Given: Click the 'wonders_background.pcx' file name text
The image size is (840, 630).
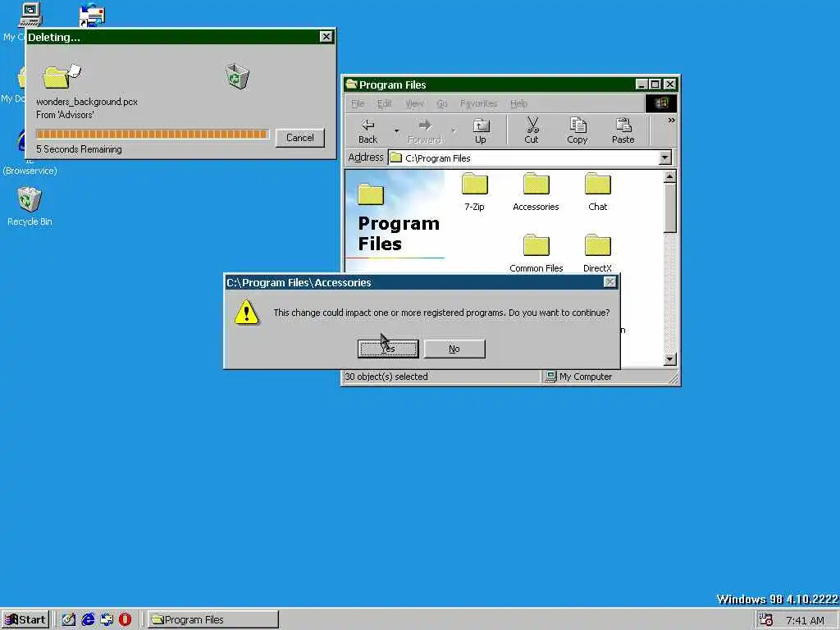Looking at the screenshot, I should pyautogui.click(x=87, y=102).
